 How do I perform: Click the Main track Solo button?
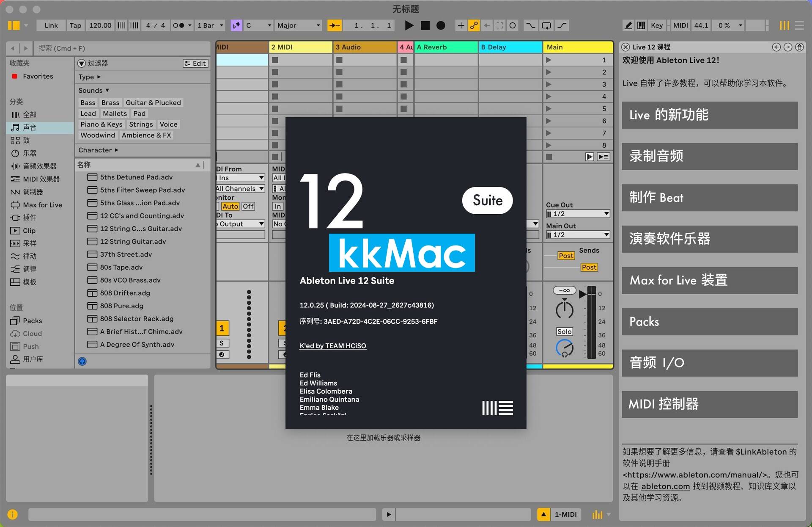[564, 332]
